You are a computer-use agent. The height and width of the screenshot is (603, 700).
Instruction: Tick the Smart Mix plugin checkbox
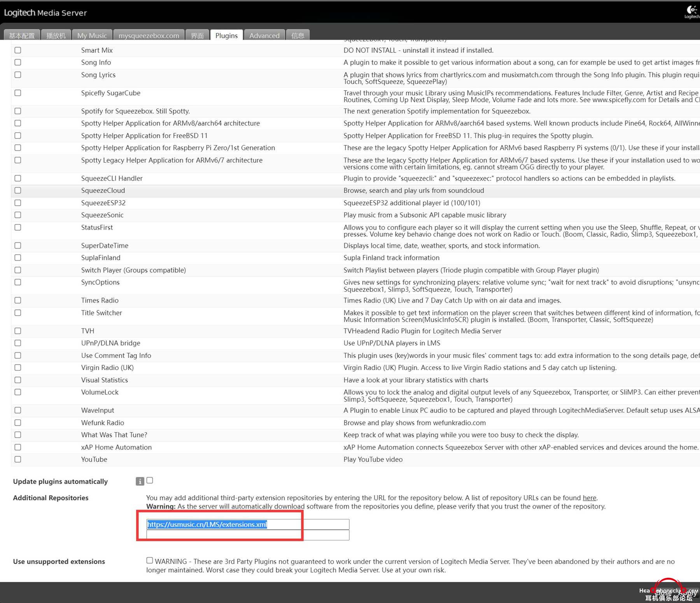(18, 50)
